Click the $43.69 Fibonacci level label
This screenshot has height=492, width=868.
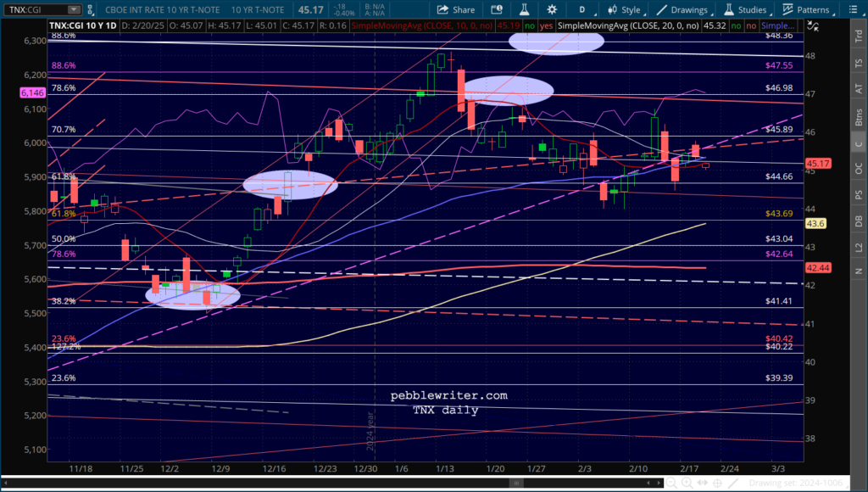(x=779, y=214)
